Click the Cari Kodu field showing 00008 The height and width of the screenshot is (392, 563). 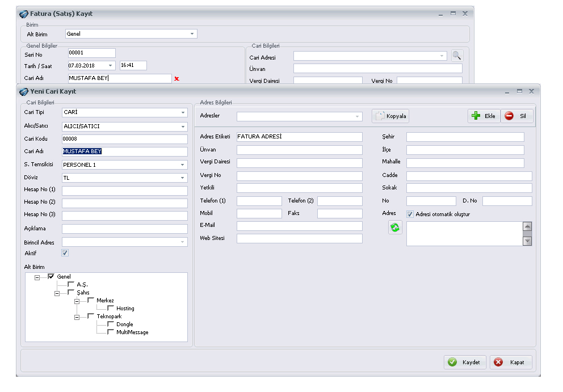(x=125, y=140)
